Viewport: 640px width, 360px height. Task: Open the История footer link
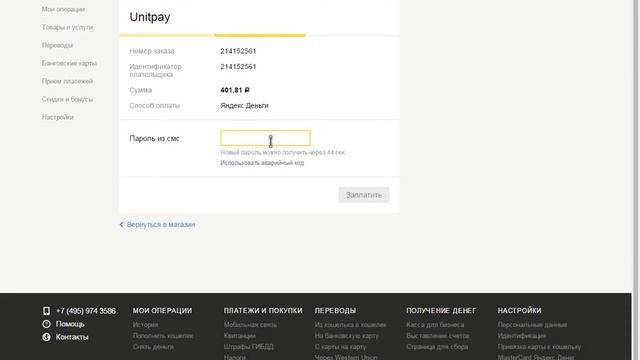[x=145, y=325]
